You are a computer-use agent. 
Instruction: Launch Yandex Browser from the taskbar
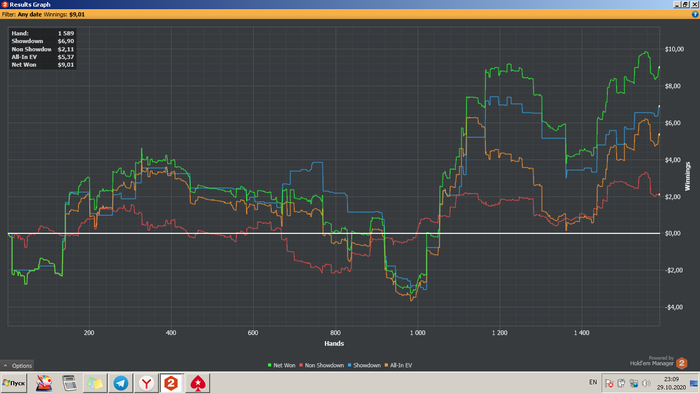[146, 383]
